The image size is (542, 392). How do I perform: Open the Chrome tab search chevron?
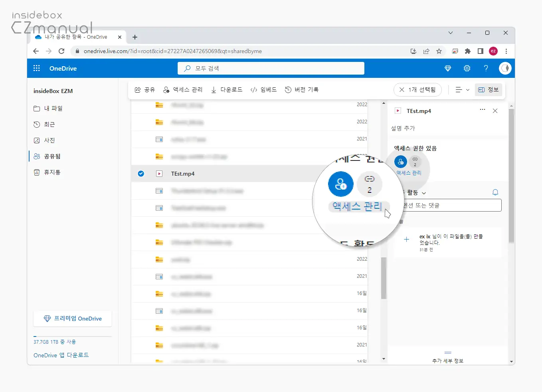[x=451, y=33]
